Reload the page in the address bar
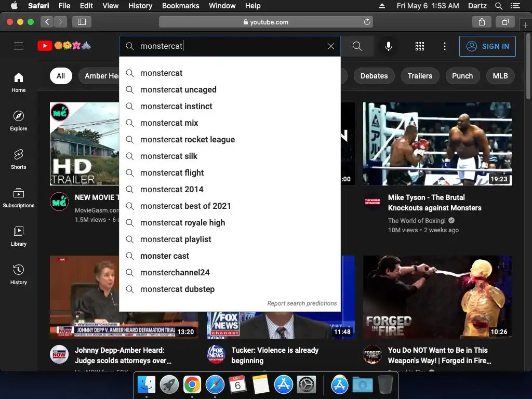 pos(367,22)
